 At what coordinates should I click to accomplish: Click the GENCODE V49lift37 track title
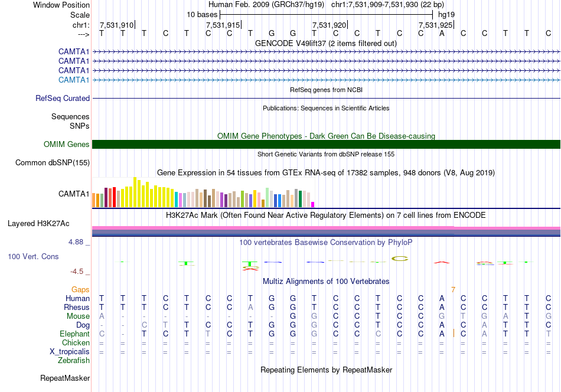[326, 43]
